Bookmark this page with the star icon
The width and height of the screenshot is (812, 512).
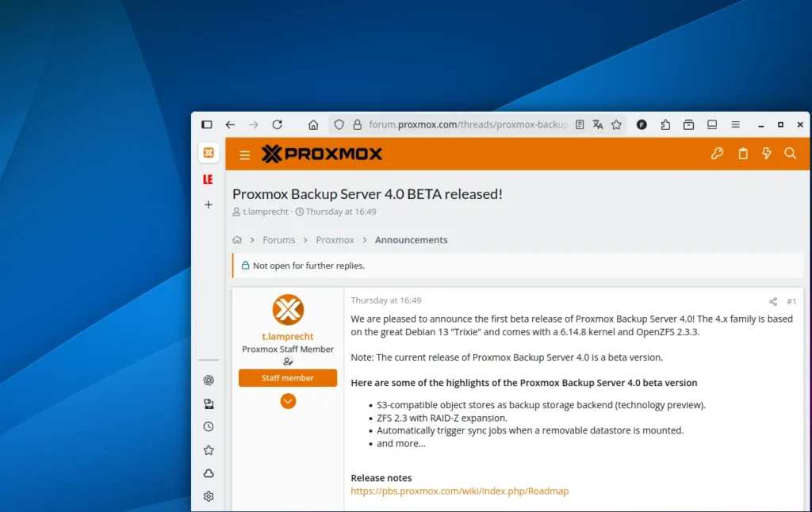pos(616,124)
